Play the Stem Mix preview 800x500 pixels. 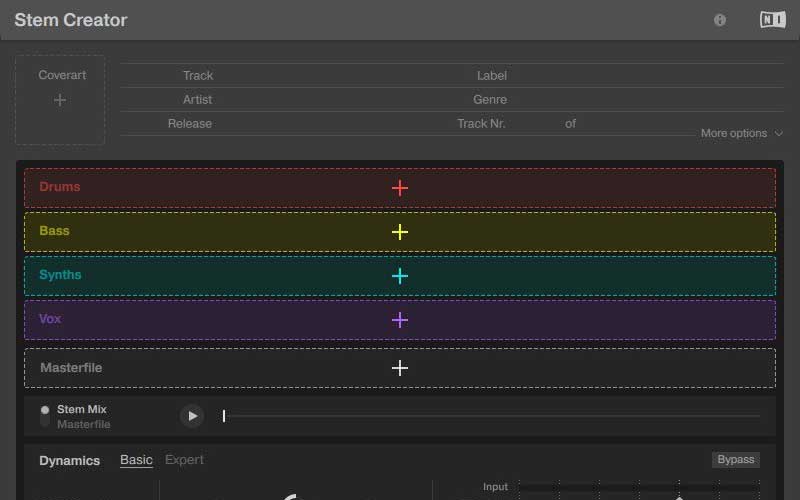[x=192, y=416]
